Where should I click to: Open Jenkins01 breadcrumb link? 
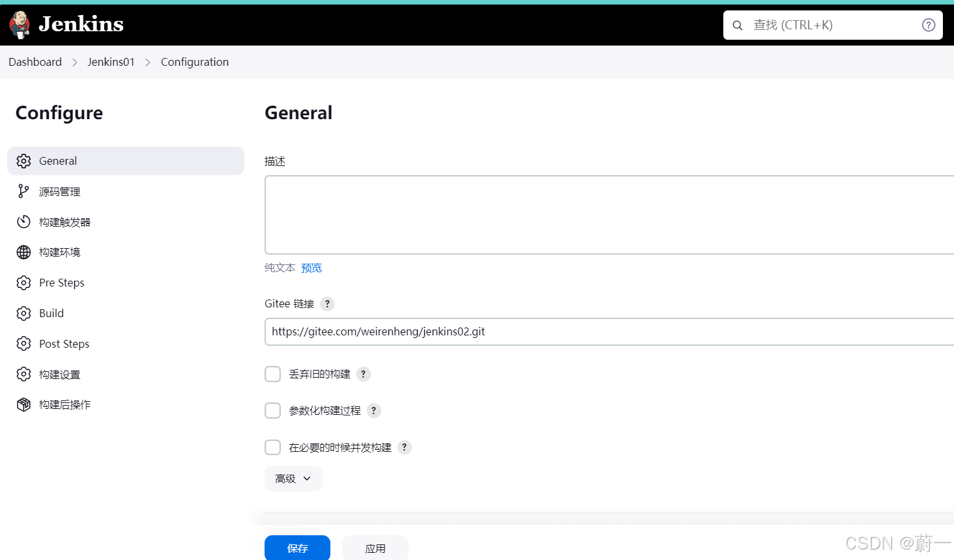coord(111,62)
